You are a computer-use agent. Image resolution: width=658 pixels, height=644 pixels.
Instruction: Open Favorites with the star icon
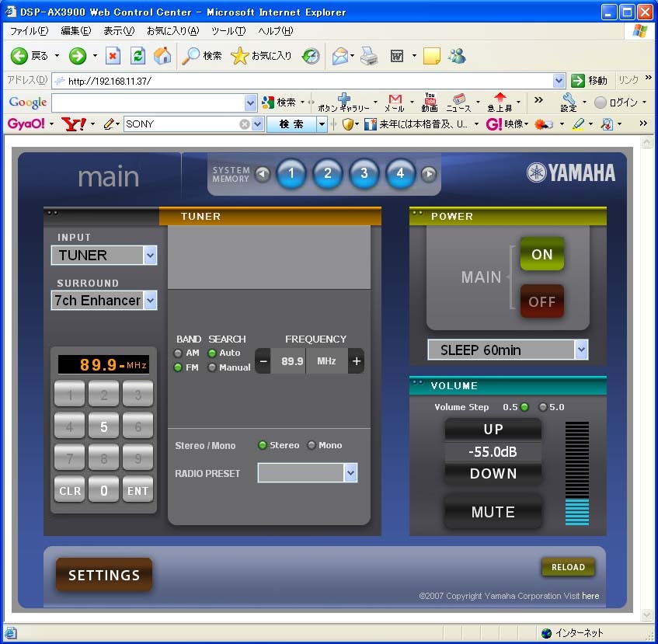pyautogui.click(x=239, y=56)
